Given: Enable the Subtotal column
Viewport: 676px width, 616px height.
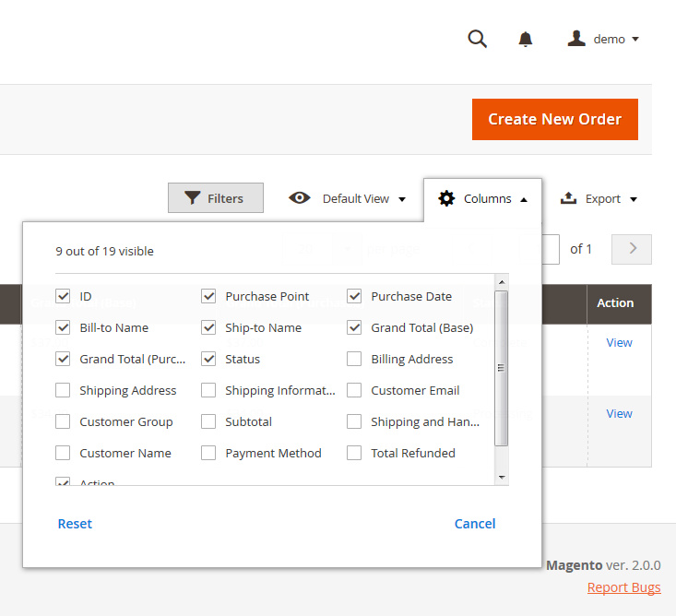Looking at the screenshot, I should (x=208, y=421).
